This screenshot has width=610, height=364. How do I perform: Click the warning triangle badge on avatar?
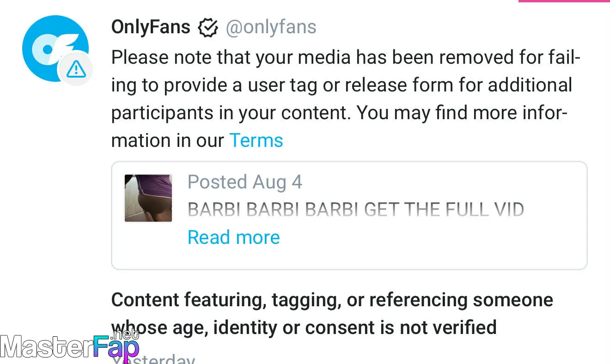[x=76, y=69]
